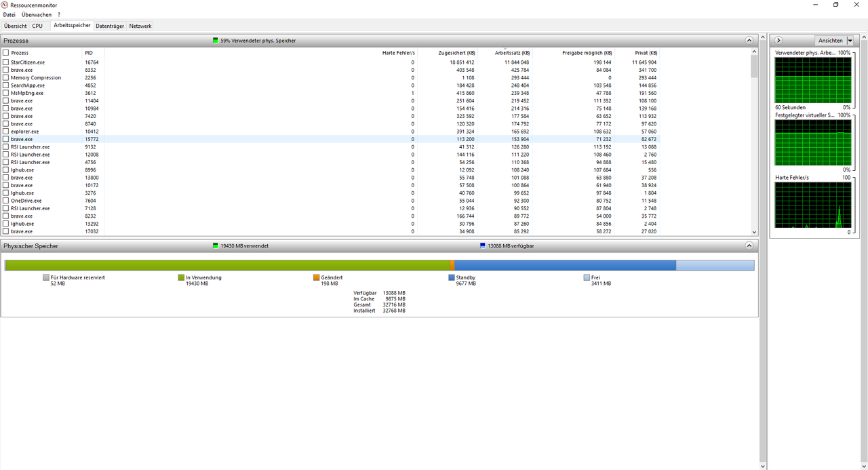868x470 pixels.
Task: Click the Festgelegter virtueller Speicher graph
Action: 813,142
